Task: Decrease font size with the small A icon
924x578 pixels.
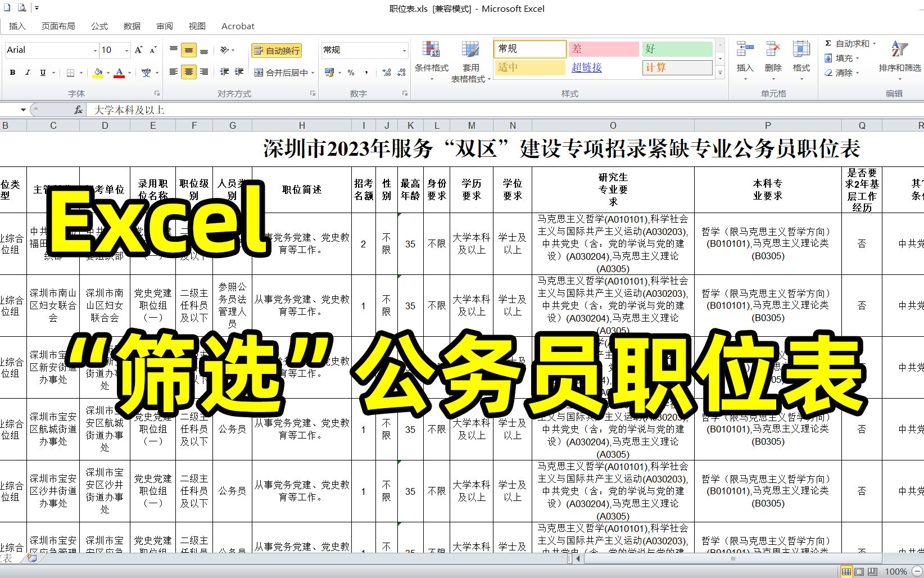Action: click(x=153, y=50)
